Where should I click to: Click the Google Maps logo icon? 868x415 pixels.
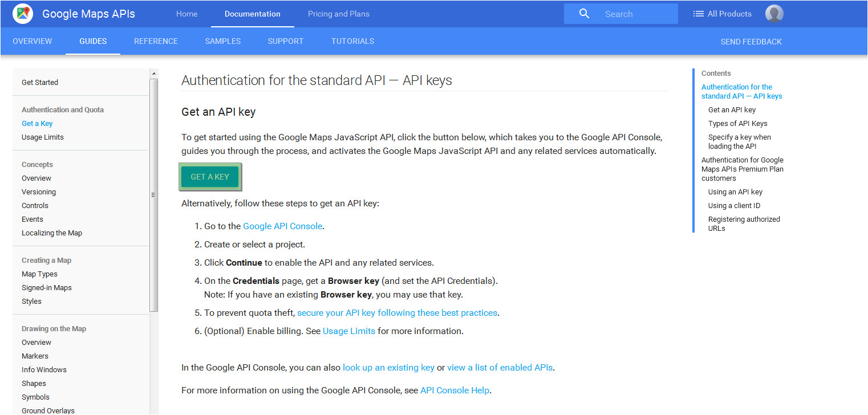coord(23,13)
